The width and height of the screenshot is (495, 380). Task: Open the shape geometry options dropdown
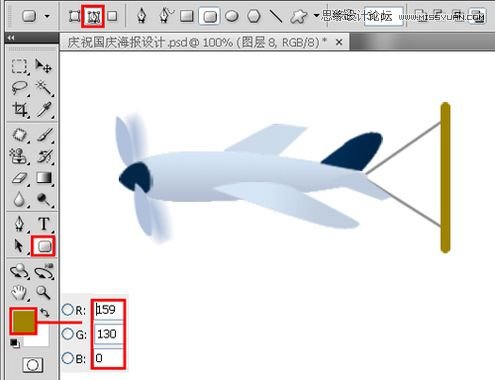tap(316, 15)
